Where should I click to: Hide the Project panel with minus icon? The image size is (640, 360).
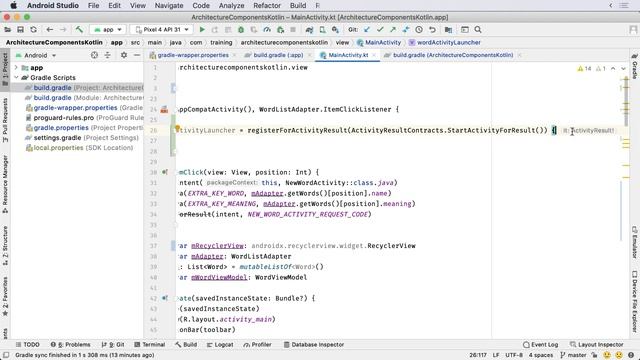tap(137, 55)
